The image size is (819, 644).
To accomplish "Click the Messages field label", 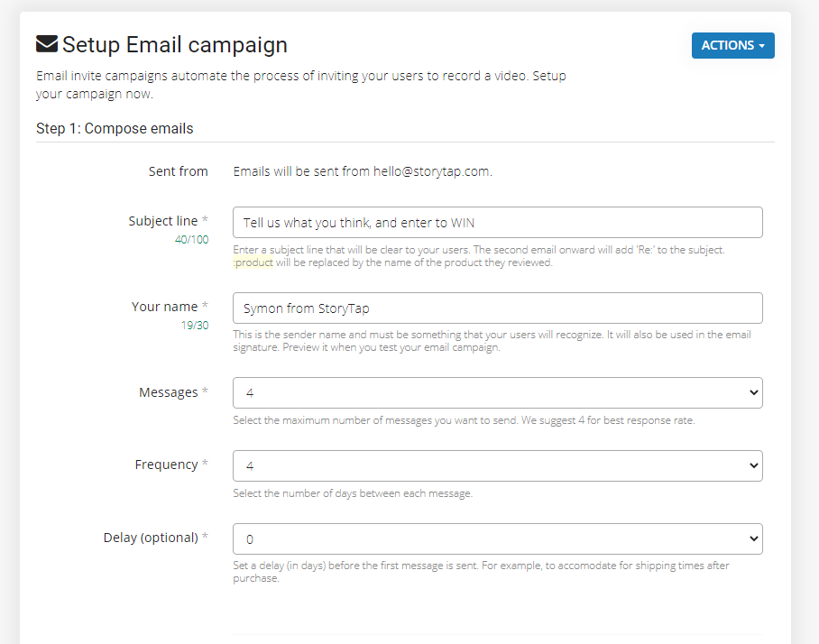I will [169, 392].
